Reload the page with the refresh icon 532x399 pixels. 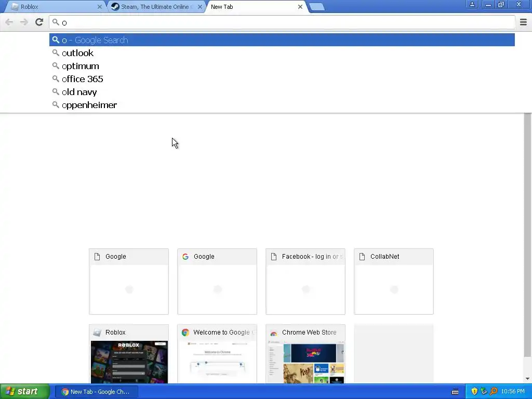(39, 22)
